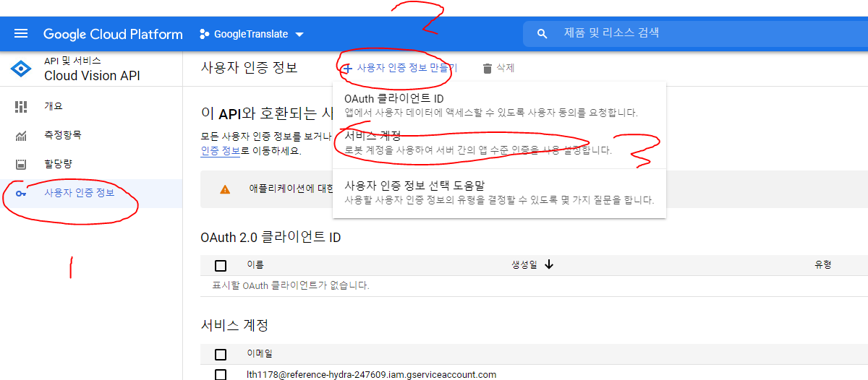This screenshot has height=380, width=868.
Task: Click the project hexagon icon beside GoogleTranslate
Action: click(204, 34)
